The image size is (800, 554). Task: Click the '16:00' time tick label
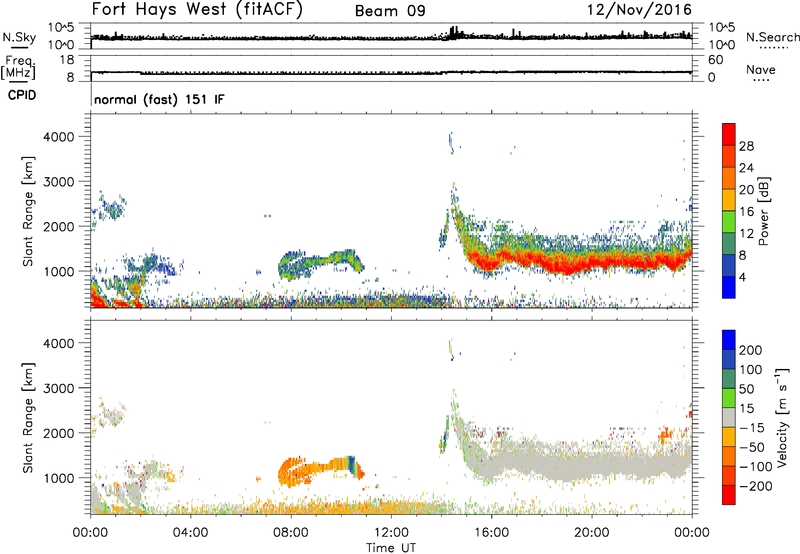coord(491,533)
